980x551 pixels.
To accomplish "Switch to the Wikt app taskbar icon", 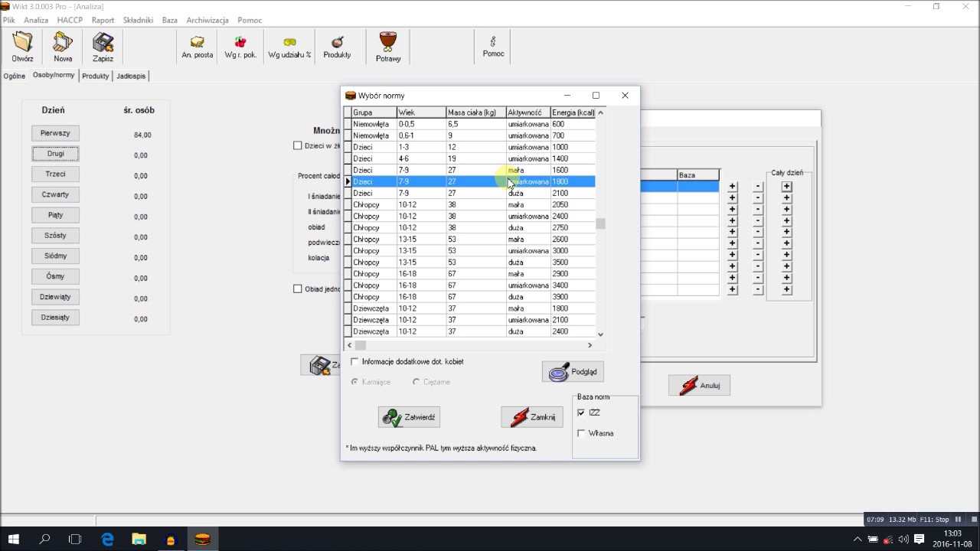I will (202, 540).
